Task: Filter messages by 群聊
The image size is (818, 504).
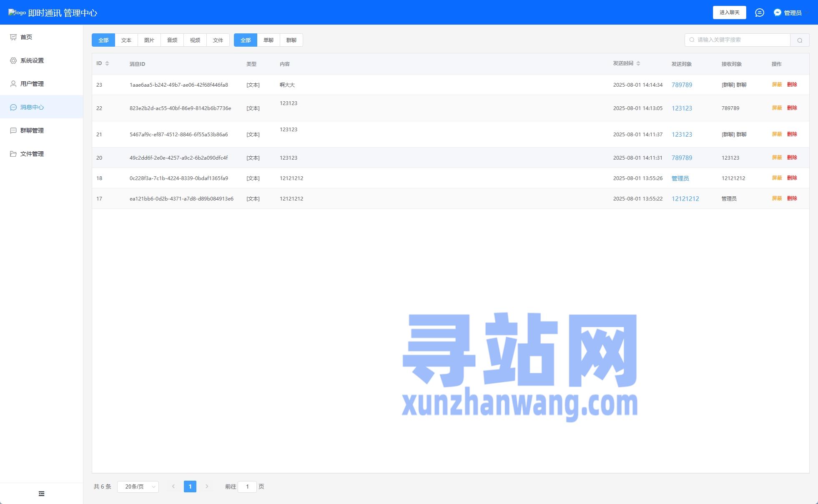Action: [291, 40]
